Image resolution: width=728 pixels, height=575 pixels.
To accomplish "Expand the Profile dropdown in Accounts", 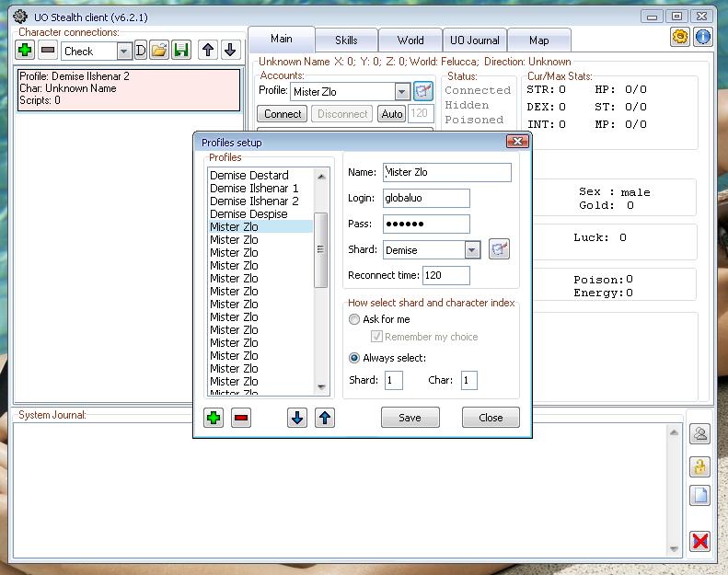I will [x=402, y=91].
